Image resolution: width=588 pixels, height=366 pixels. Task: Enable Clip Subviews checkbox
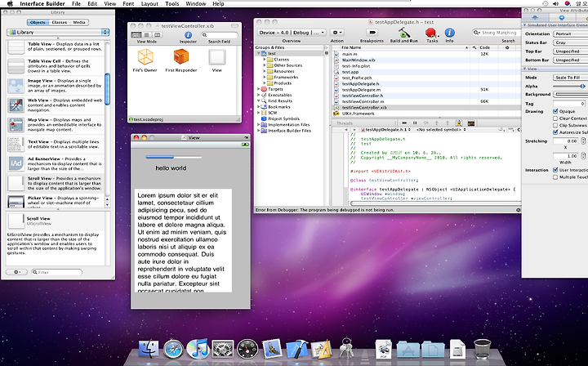point(555,125)
